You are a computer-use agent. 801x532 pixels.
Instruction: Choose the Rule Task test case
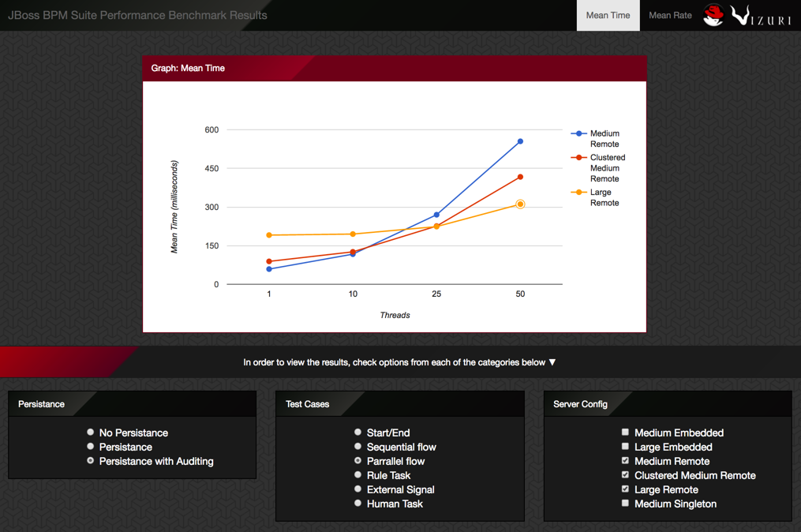[x=357, y=475]
